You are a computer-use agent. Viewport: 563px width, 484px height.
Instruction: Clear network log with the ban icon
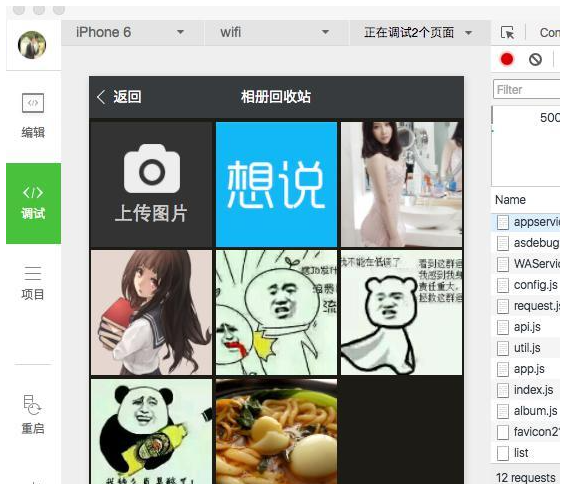[535, 59]
